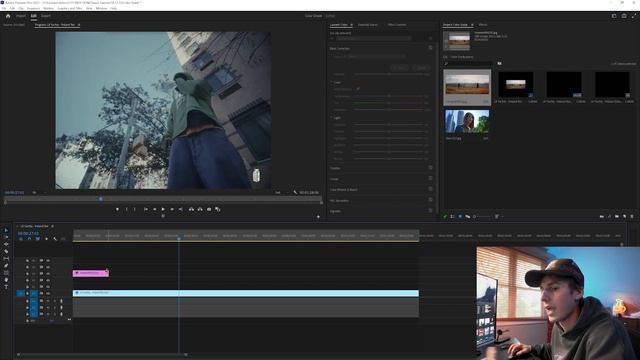Switch the Project panel to Freeform View
640x360 pixels.
(x=467, y=216)
